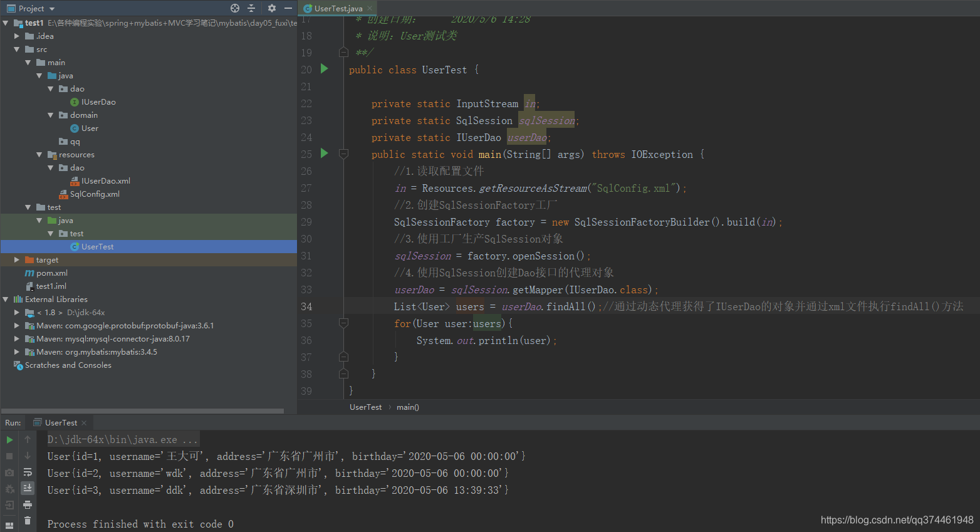Expand the target folder

coord(17,260)
